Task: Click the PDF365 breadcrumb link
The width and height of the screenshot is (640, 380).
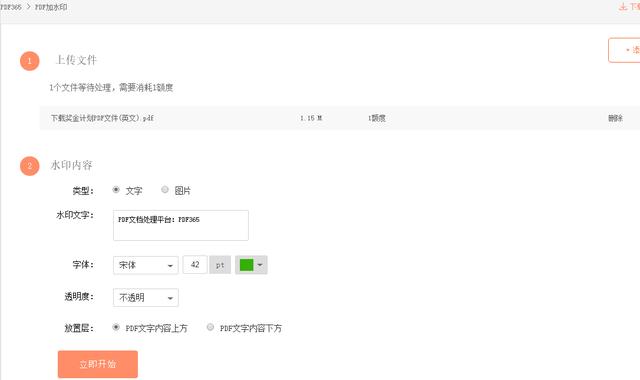Action: pyautogui.click(x=11, y=7)
